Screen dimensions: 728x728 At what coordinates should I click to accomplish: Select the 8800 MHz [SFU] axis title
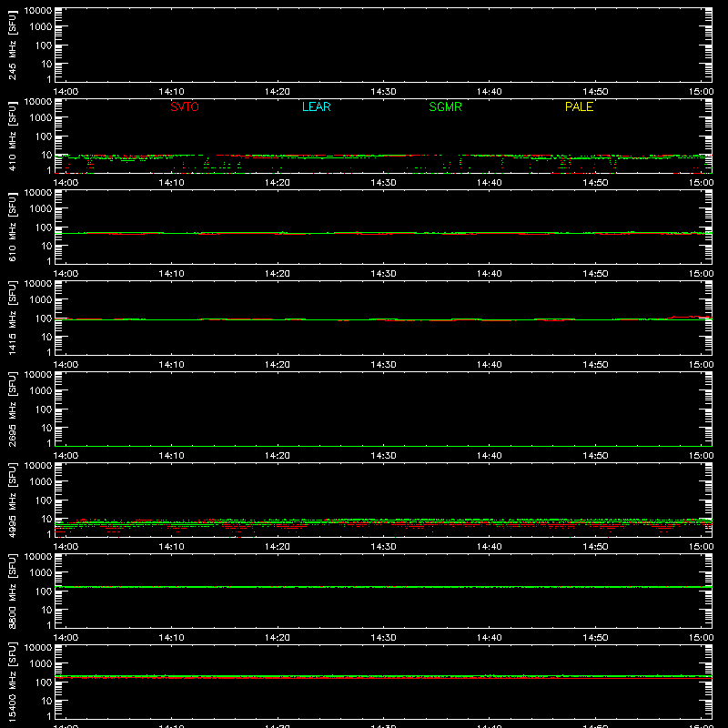[12, 591]
